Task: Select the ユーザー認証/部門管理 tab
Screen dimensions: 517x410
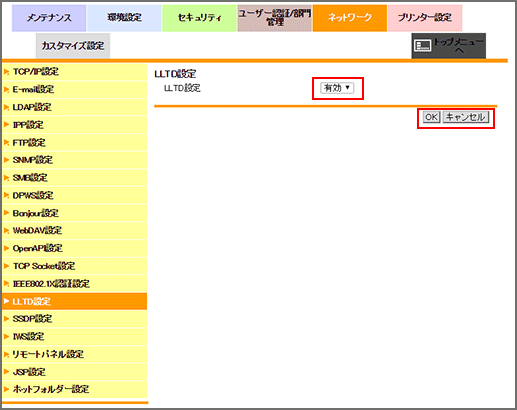Action: pos(275,18)
